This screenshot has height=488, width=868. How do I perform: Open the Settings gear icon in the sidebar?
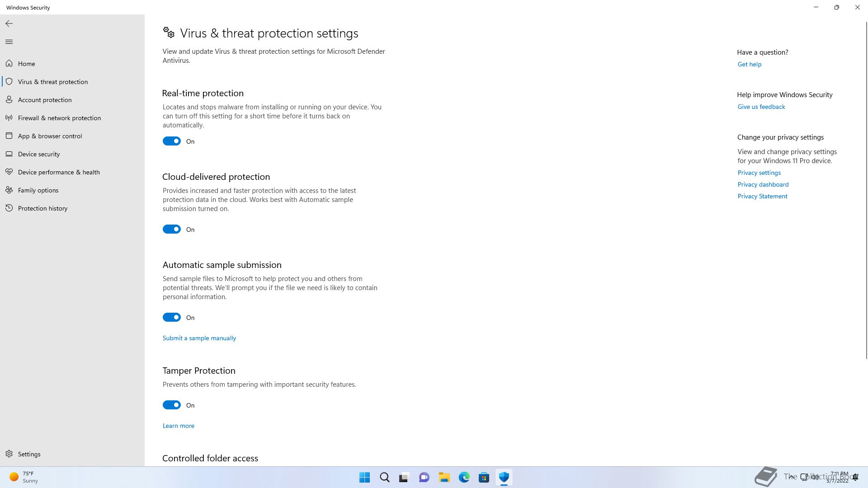click(x=9, y=454)
